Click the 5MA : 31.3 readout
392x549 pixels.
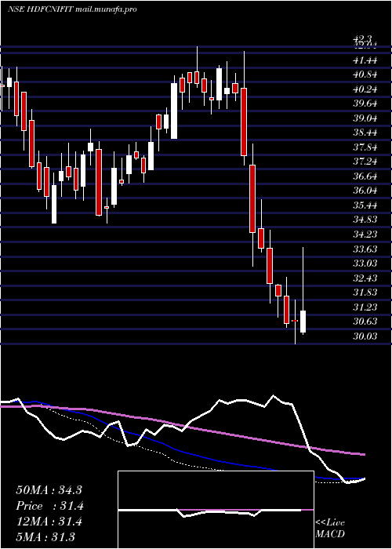(x=45, y=537)
